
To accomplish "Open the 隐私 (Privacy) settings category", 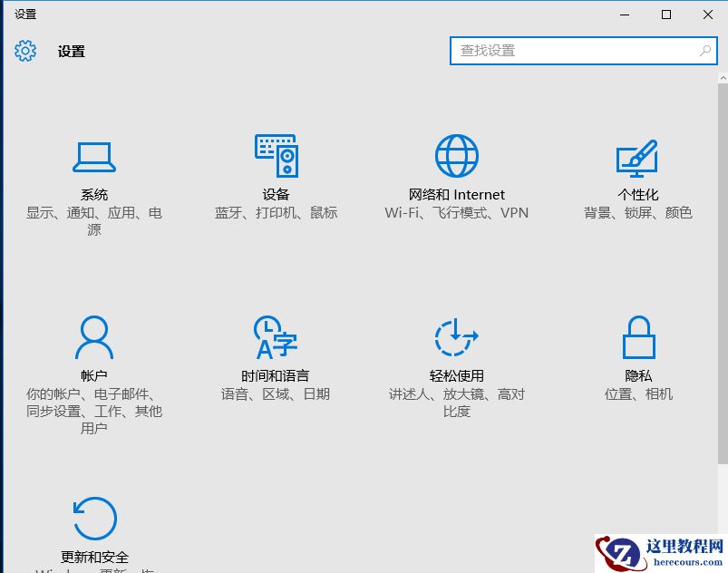I will click(x=637, y=354).
